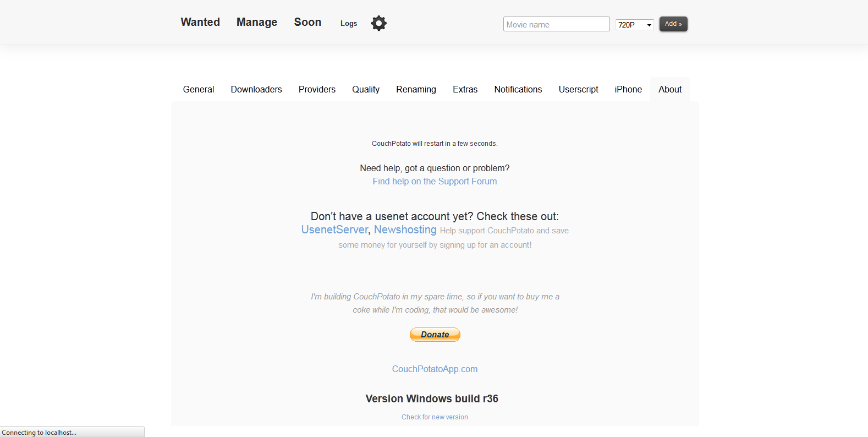Go to the Wanted page
Screen dimensions: 868x437
pos(200,22)
